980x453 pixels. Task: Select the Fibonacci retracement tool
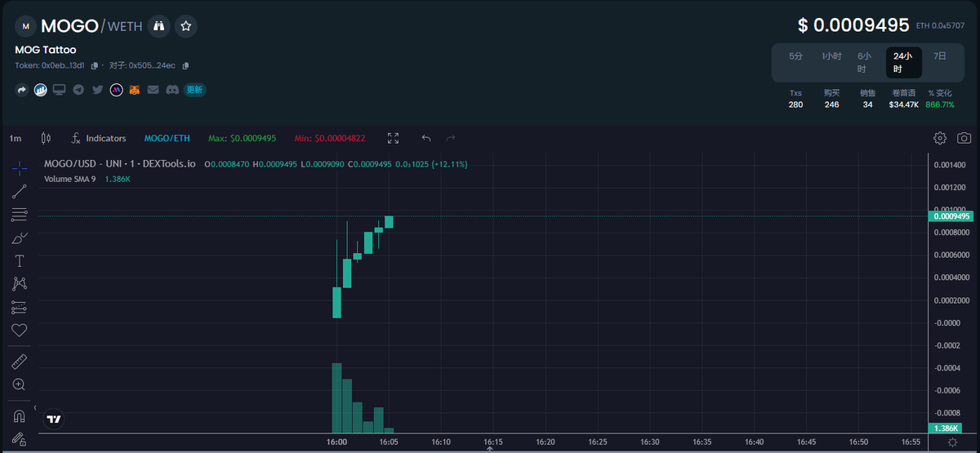[20, 215]
